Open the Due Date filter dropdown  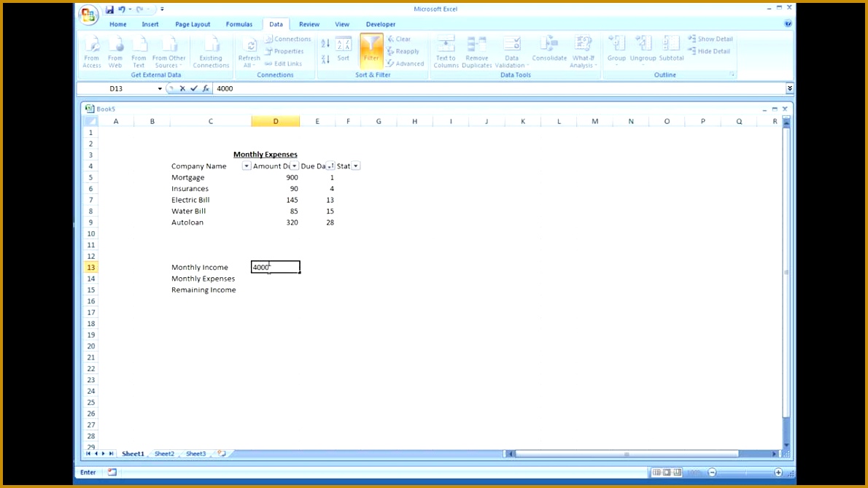point(330,166)
